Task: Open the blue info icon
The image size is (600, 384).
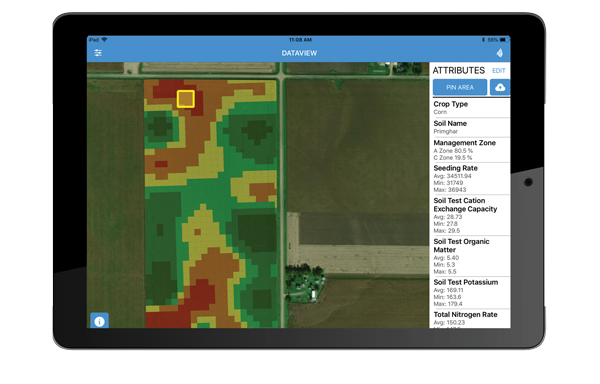Action: [99, 321]
